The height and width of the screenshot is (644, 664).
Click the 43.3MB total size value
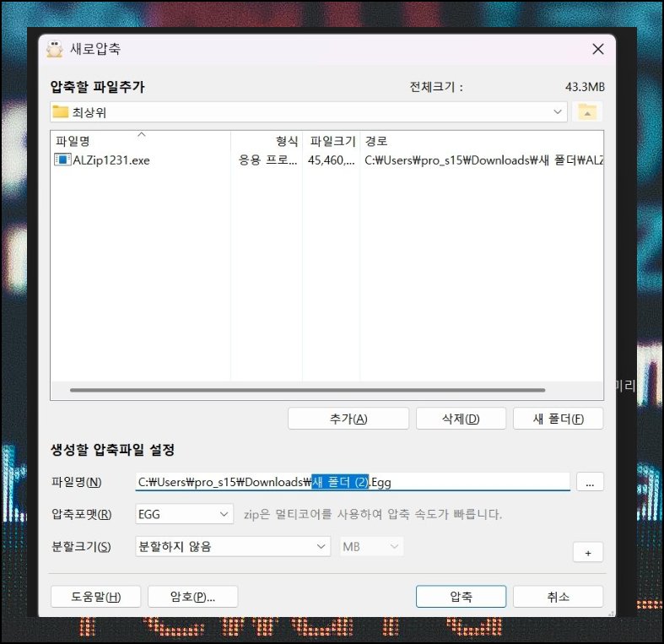(585, 87)
